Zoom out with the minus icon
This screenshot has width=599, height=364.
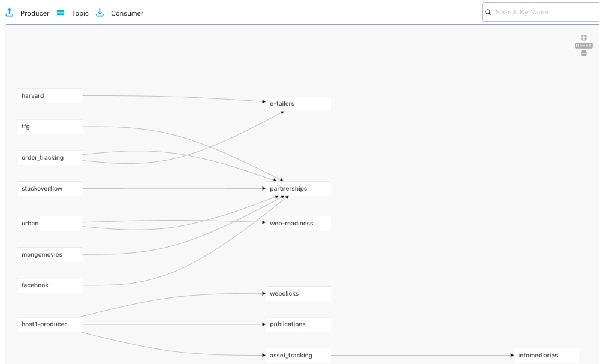[x=584, y=53]
